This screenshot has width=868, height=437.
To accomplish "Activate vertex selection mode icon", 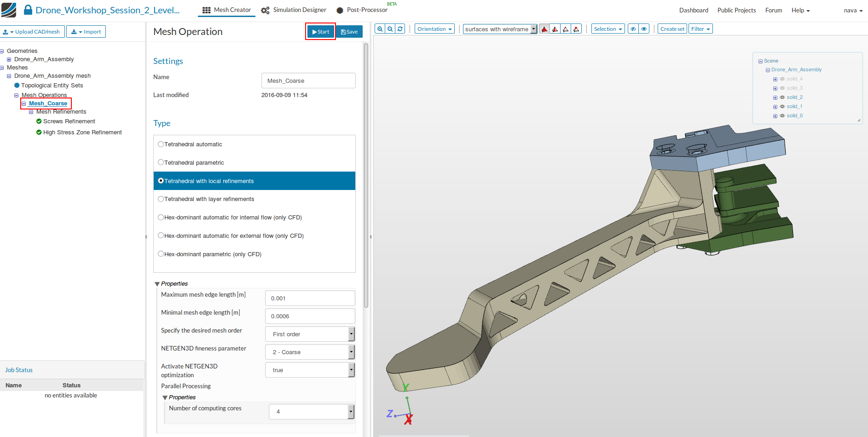I will 576,29.
